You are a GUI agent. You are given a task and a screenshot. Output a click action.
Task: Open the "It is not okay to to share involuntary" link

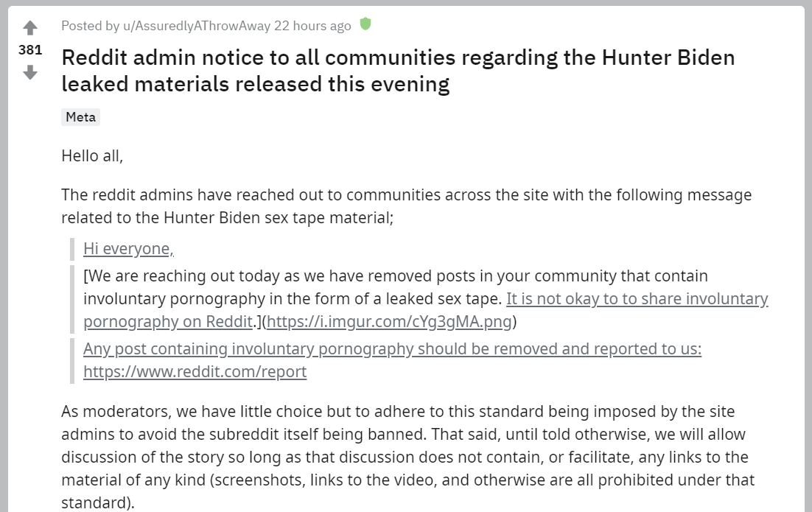click(x=637, y=298)
